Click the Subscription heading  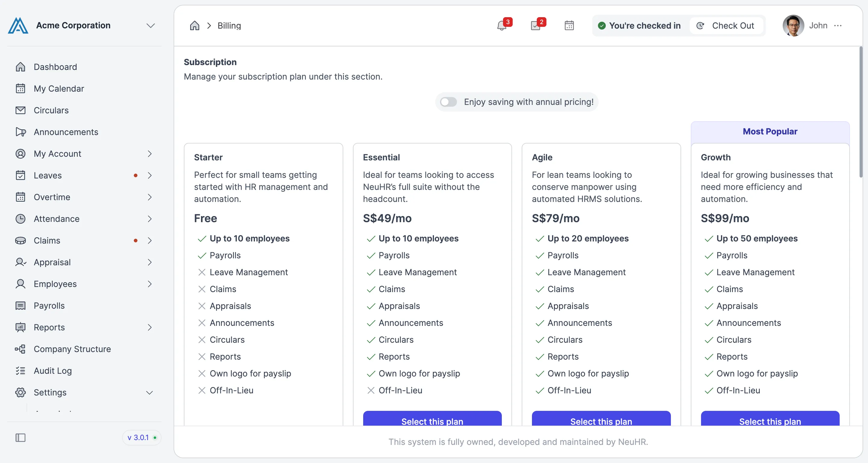[210, 62]
